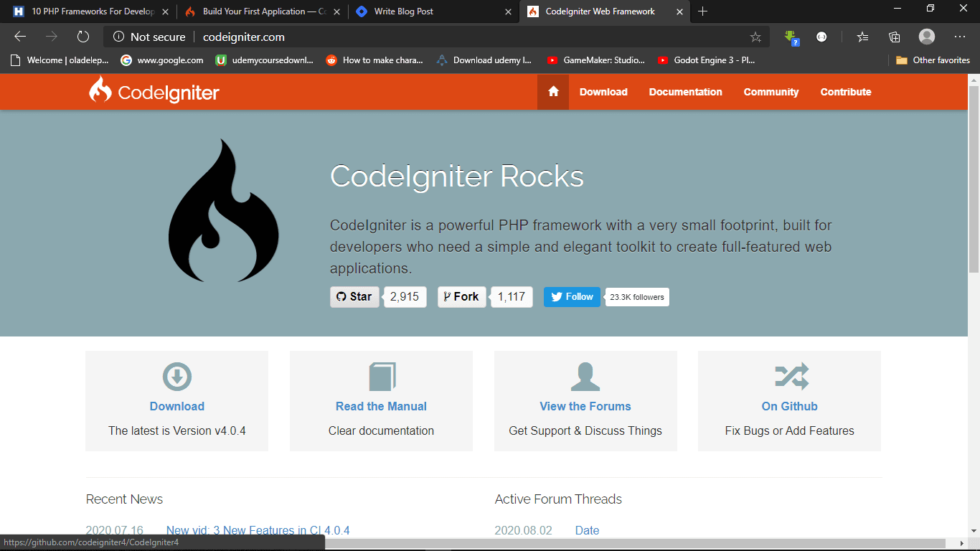Open the Download heading link
Viewport: 980px width, 551px height.
(x=177, y=406)
